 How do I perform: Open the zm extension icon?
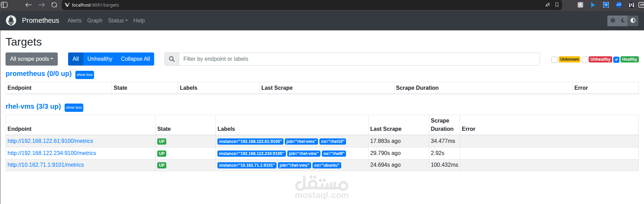click(x=619, y=5)
